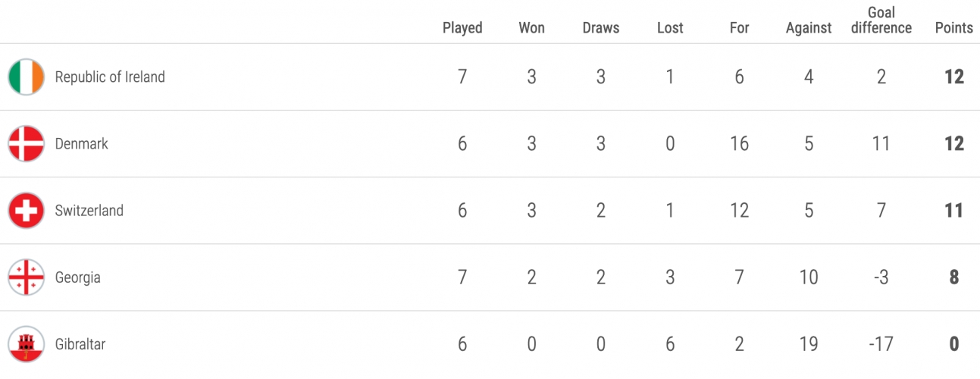Click the Georgia team name
Viewport: 980px width, 379px height.
tap(77, 277)
